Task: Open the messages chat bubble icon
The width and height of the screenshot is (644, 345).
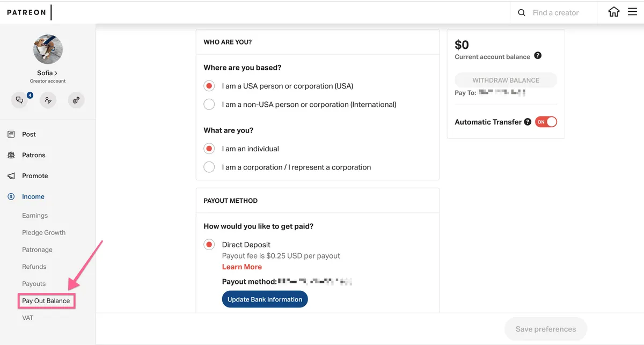Action: 20,100
